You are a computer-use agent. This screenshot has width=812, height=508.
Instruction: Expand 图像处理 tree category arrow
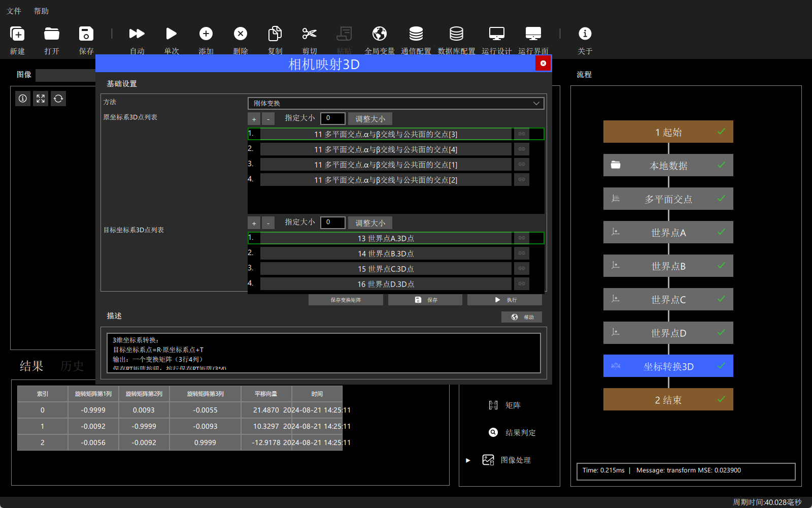point(468,460)
